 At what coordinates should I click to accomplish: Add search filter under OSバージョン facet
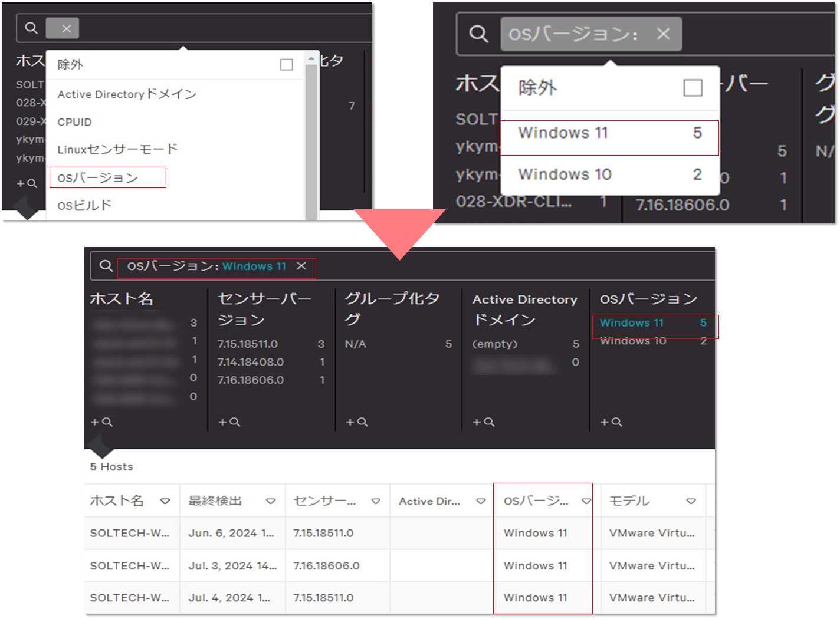[611, 422]
